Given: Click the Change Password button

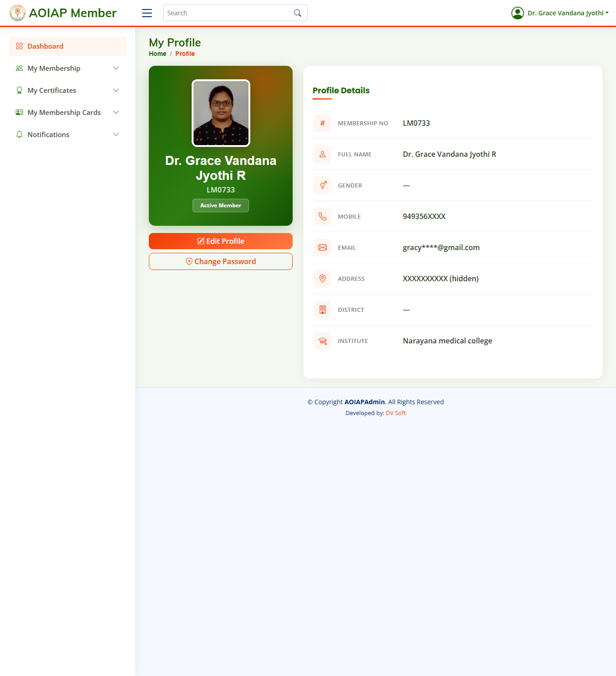Looking at the screenshot, I should [x=221, y=261].
